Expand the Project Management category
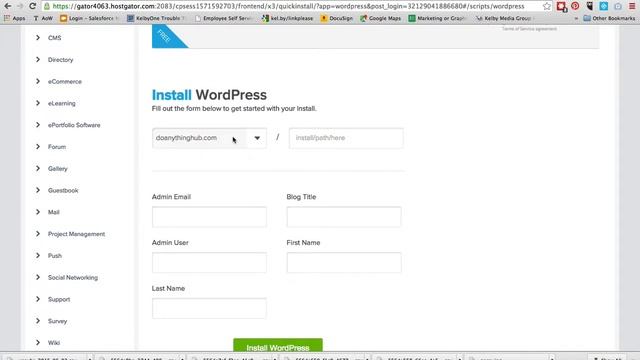 pyautogui.click(x=70, y=234)
